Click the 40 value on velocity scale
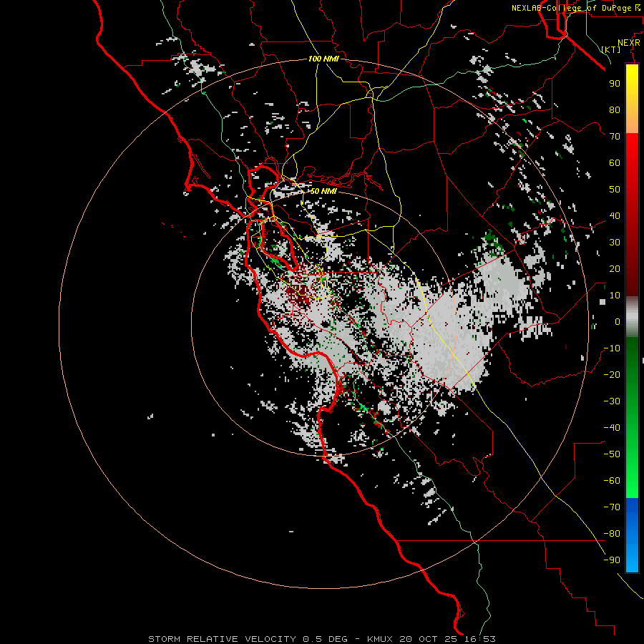644x644 pixels. (x=615, y=215)
